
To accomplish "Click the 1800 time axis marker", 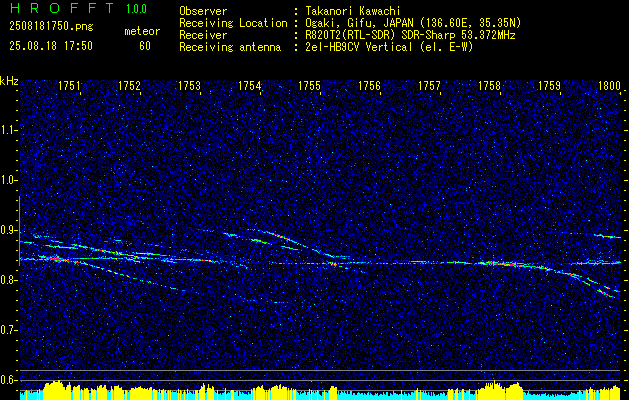I will (609, 86).
